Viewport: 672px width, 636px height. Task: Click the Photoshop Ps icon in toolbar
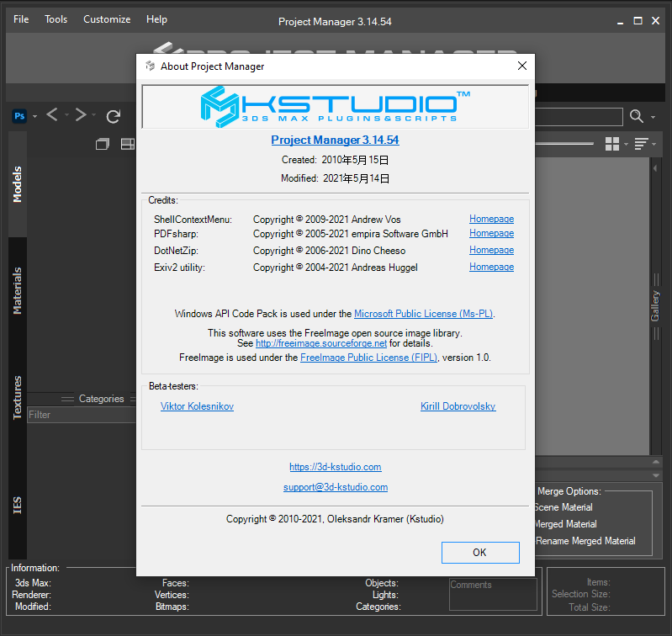click(19, 116)
